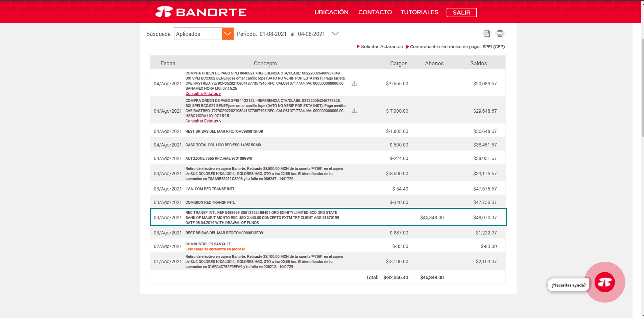644x318 pixels.
Task: Open the Búsqueda Aplicados dropdown
Action: click(198, 34)
